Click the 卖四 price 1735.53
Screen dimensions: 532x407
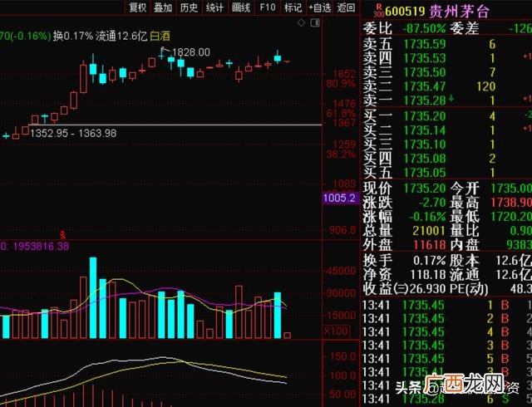(425, 58)
